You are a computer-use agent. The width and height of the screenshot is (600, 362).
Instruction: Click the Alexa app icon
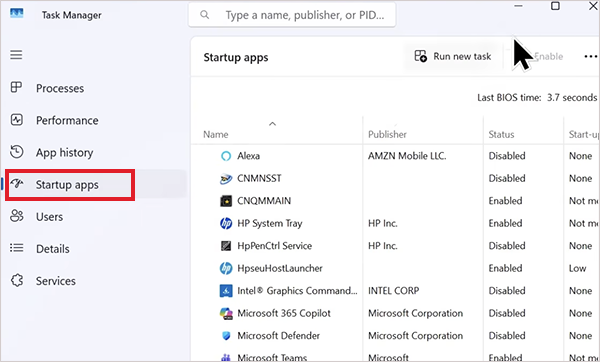click(x=226, y=156)
